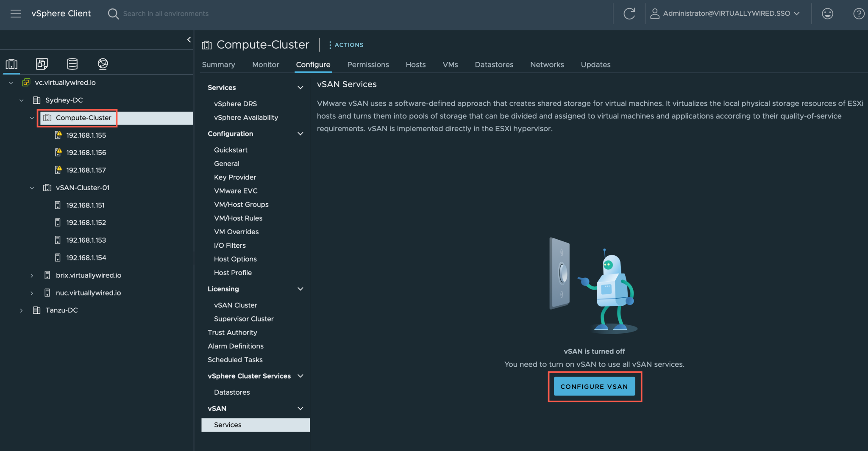
Task: Collapse the Sydney-DC tree node
Action: pyautogui.click(x=22, y=100)
